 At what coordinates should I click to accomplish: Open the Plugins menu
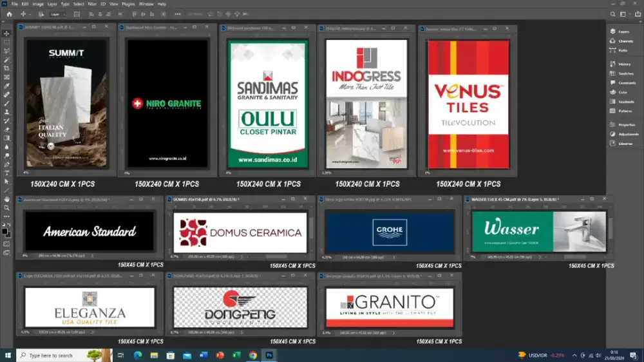(x=128, y=4)
